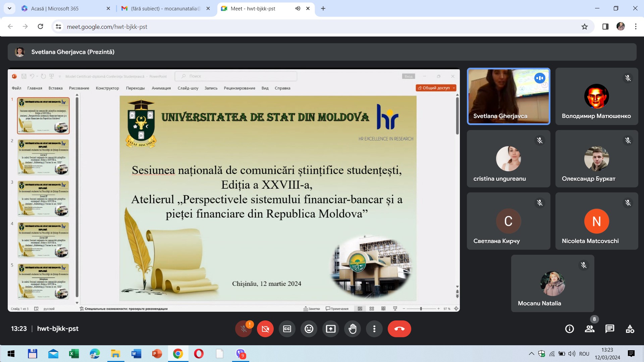The width and height of the screenshot is (644, 362).
Task: Go back in browser history
Action: [10, 26]
